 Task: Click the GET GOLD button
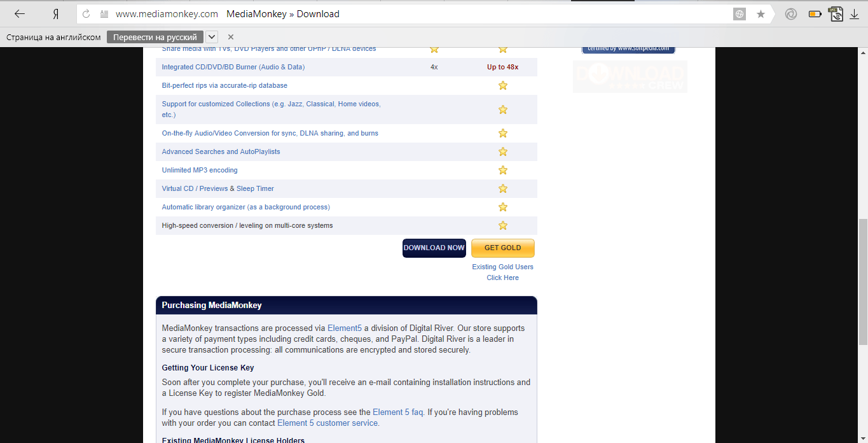[503, 248]
